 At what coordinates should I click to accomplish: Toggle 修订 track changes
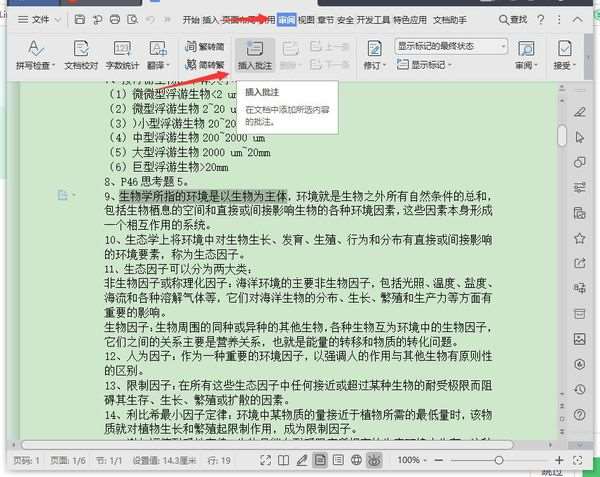tap(374, 55)
